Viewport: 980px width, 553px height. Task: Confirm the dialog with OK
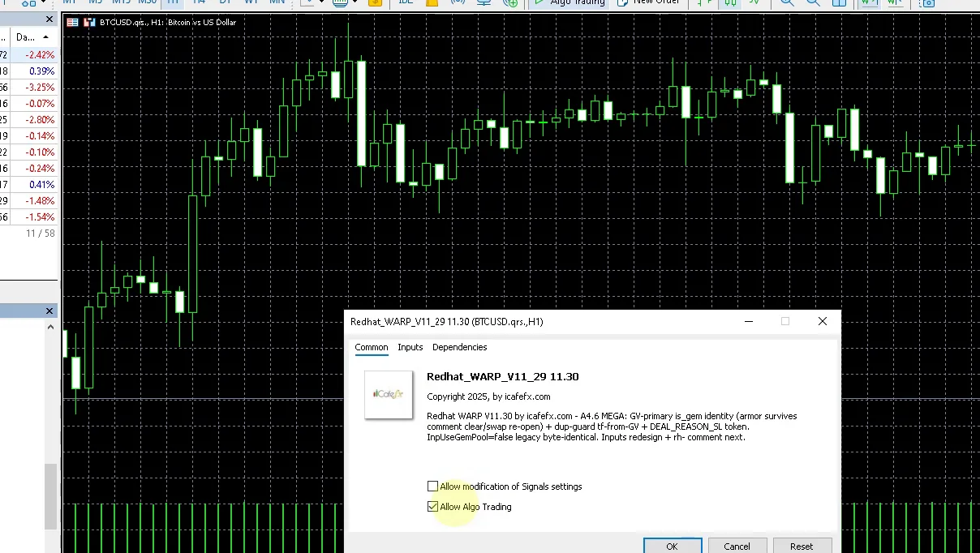pos(672,546)
